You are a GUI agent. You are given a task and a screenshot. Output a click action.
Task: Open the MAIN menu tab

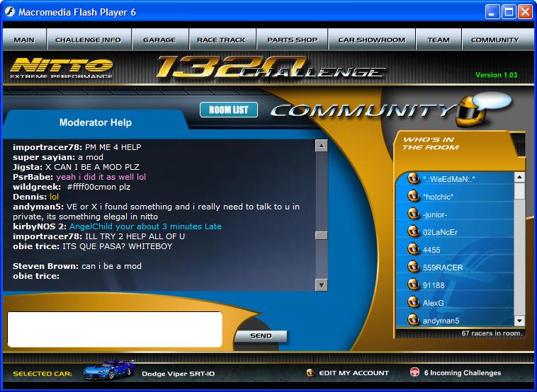point(24,40)
